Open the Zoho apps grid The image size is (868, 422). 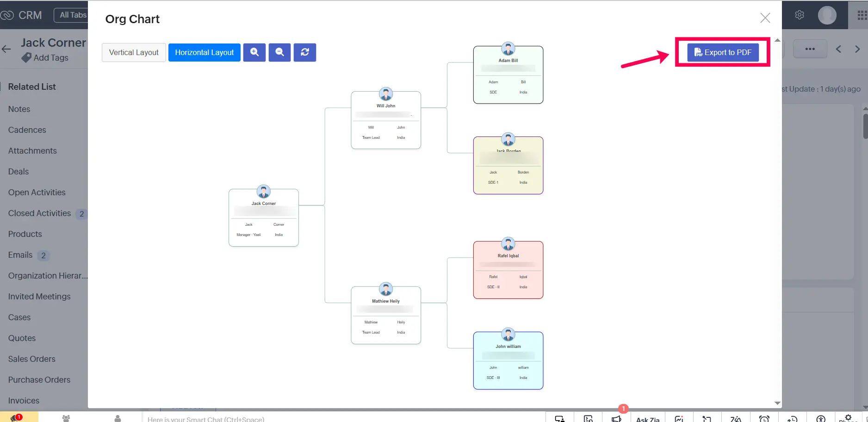[861, 15]
